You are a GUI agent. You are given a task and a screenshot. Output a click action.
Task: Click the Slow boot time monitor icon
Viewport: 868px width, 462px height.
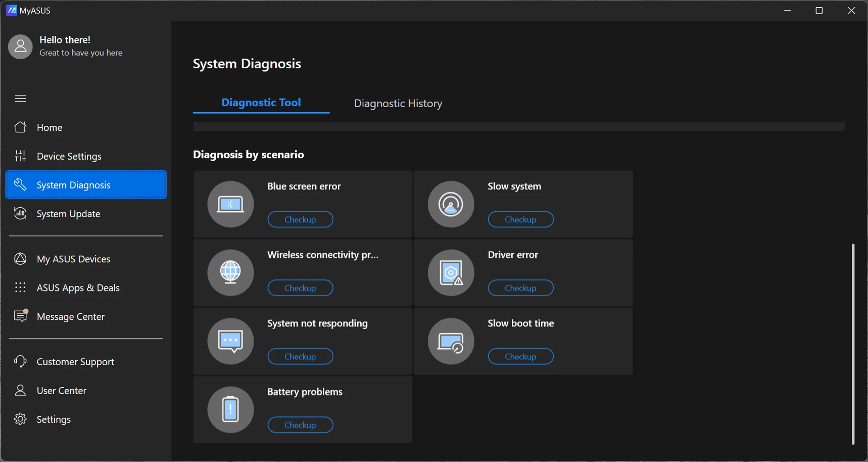pyautogui.click(x=451, y=341)
